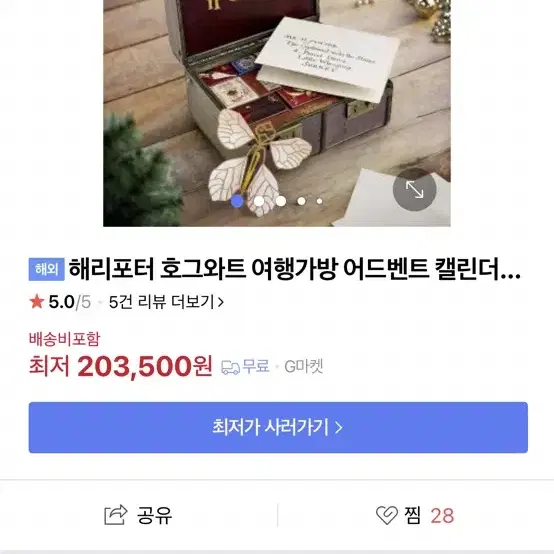
Task: Open the G마켓 seller link
Action: pos(304,367)
